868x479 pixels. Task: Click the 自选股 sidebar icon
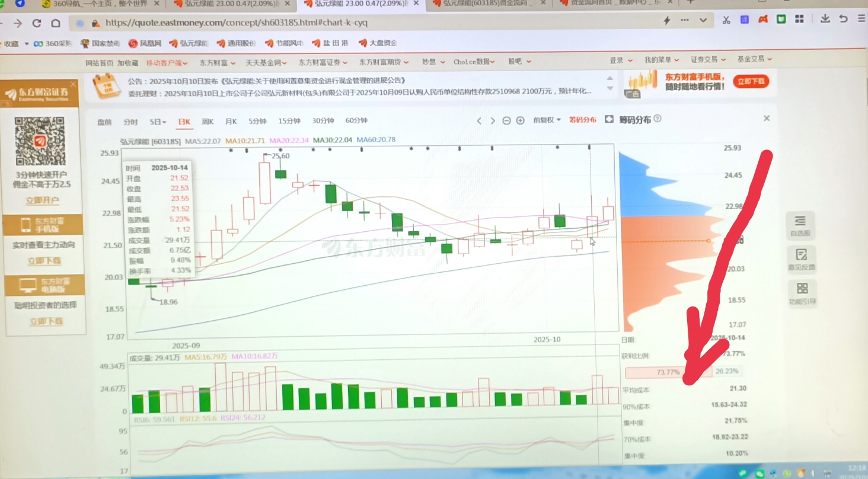click(800, 225)
